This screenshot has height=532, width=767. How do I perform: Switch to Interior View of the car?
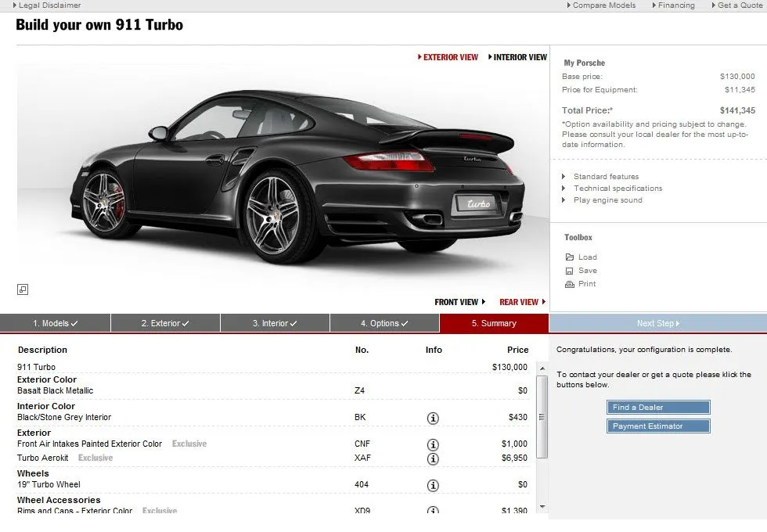click(x=518, y=57)
